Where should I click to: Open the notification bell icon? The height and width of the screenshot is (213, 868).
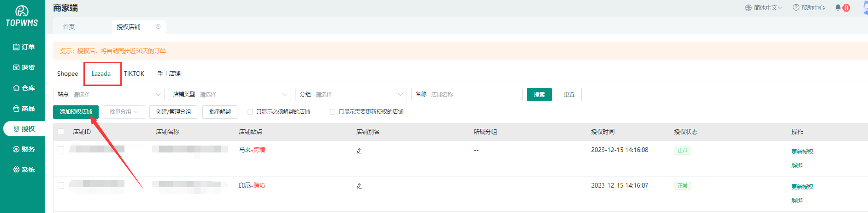click(x=838, y=8)
